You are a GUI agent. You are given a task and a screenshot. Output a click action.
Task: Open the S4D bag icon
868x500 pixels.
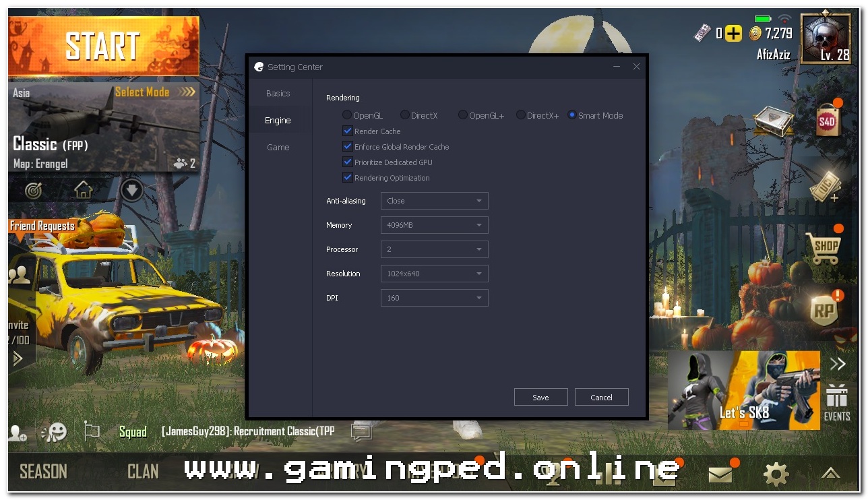[827, 121]
